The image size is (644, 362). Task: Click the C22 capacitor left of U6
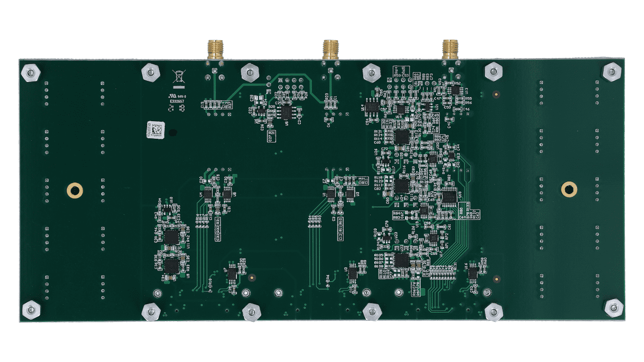[x=254, y=111]
